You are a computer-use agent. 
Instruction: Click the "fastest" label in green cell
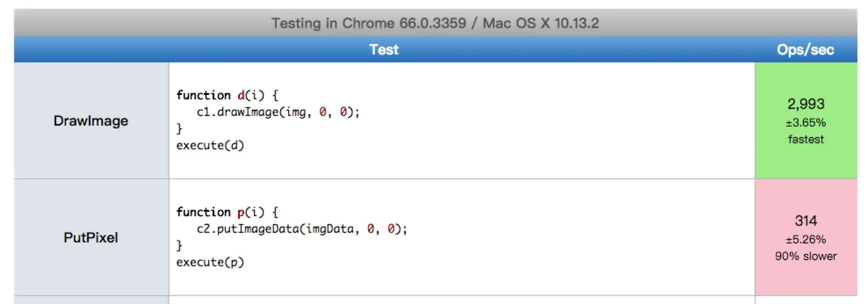pyautogui.click(x=806, y=139)
